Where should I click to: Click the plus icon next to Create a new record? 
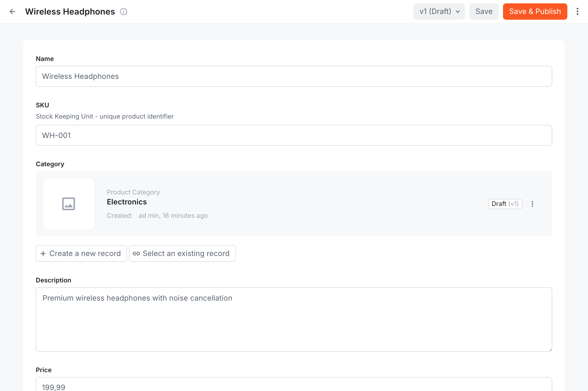[43, 253]
